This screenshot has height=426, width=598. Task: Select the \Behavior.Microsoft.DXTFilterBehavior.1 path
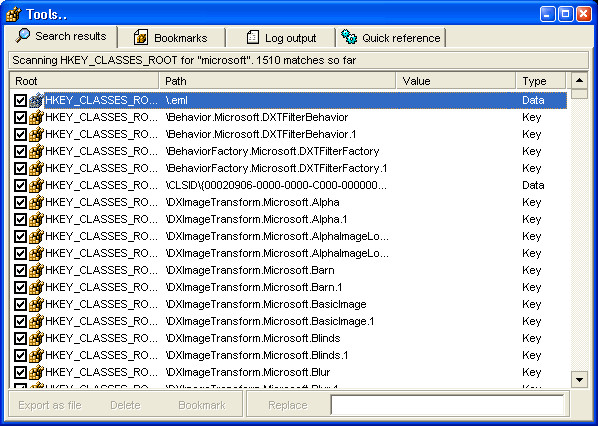261,134
